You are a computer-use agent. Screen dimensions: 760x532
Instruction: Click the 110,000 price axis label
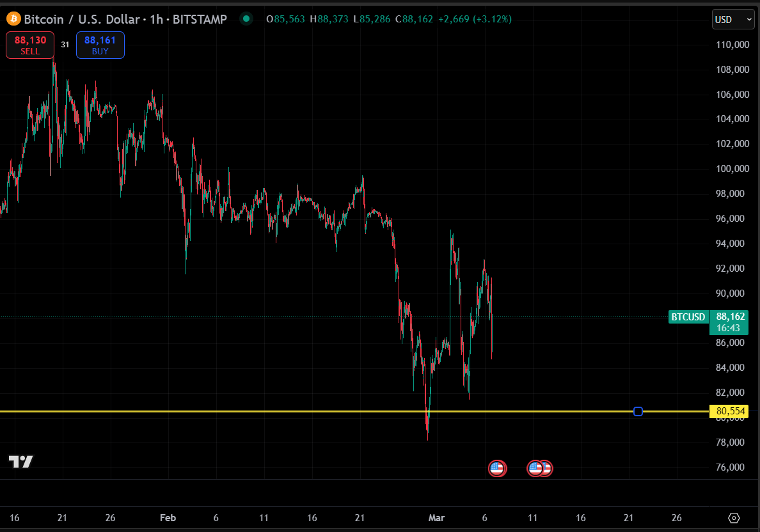click(732, 45)
